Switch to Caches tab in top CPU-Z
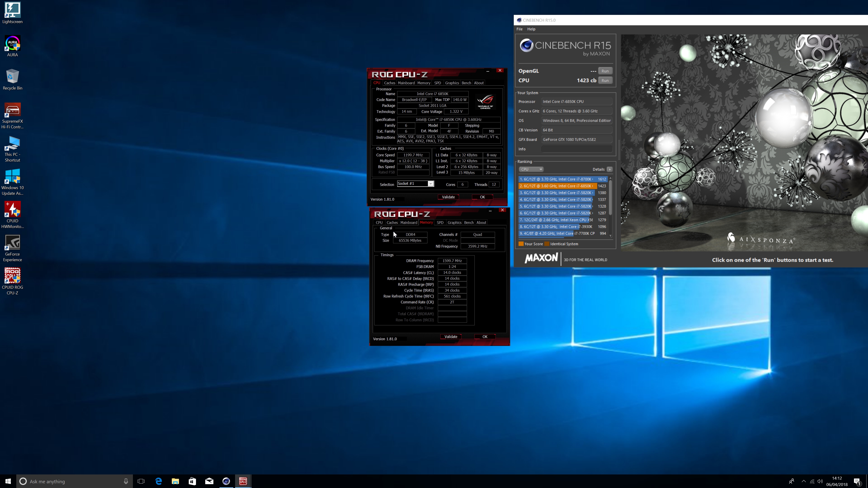868x488 pixels. 389,83
